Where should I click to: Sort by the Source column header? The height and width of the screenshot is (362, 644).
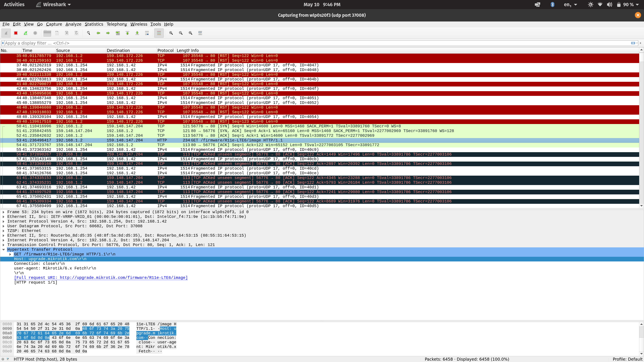point(80,50)
